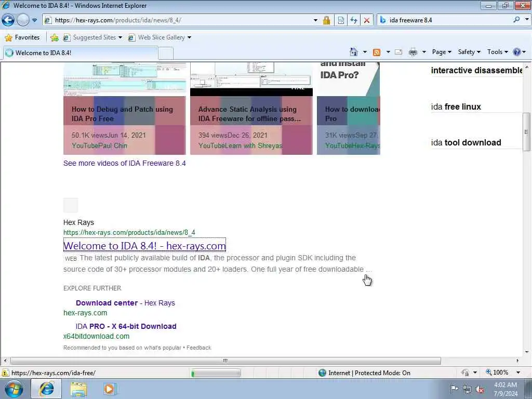The image size is (532, 399).
Task: Click the network tray icon
Action: (467, 390)
